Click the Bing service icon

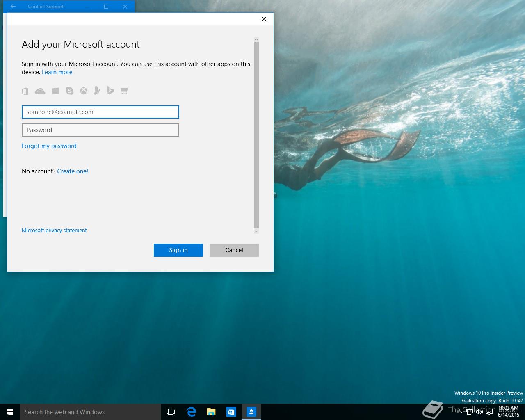click(x=110, y=90)
